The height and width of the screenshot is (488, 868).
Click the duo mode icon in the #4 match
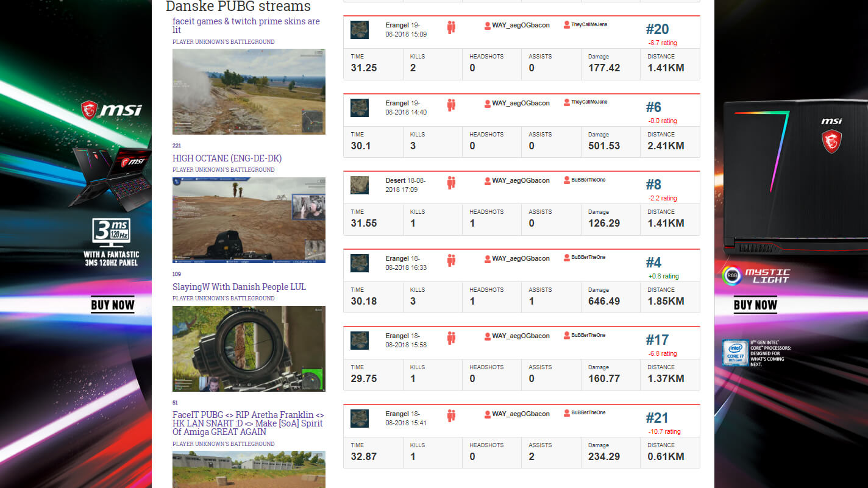[451, 260]
